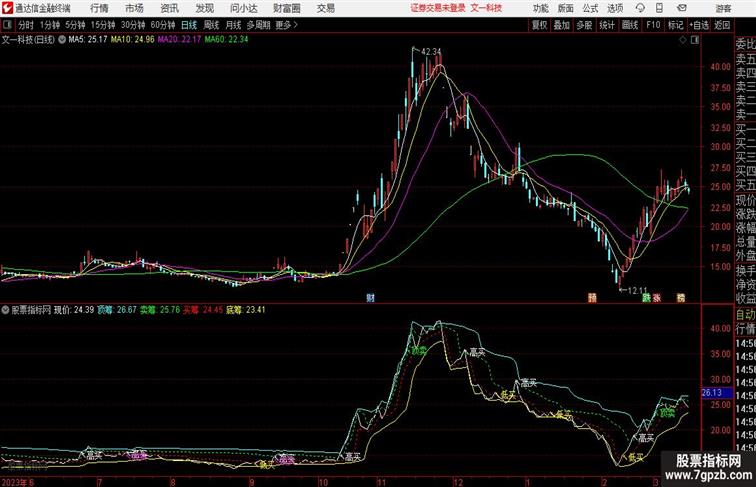This screenshot has height=487, width=756.
Task: Click the 卖筹: 25.76 indicator value
Action: 160,310
